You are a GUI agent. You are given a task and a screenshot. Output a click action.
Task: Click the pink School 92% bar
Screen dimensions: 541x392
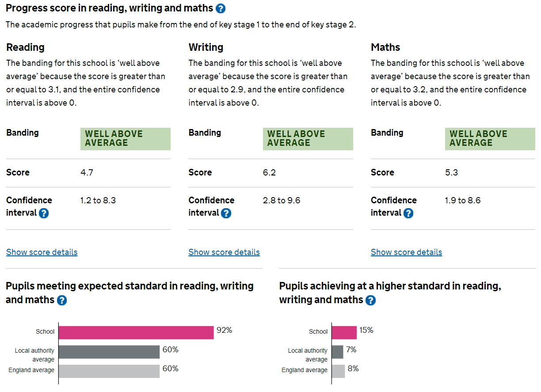pyautogui.click(x=136, y=332)
